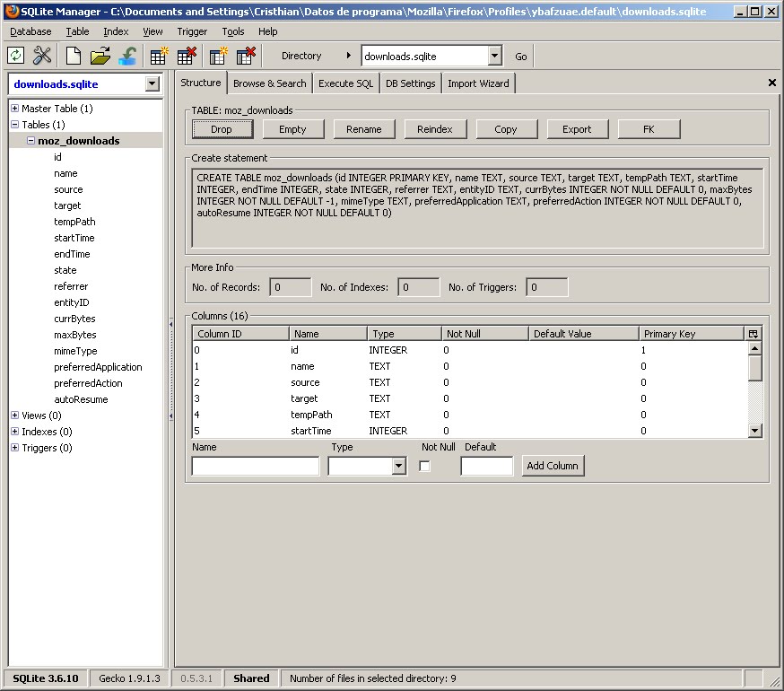784x691 pixels.
Task: Toggle the Not Null checkbox
Action: (x=424, y=467)
